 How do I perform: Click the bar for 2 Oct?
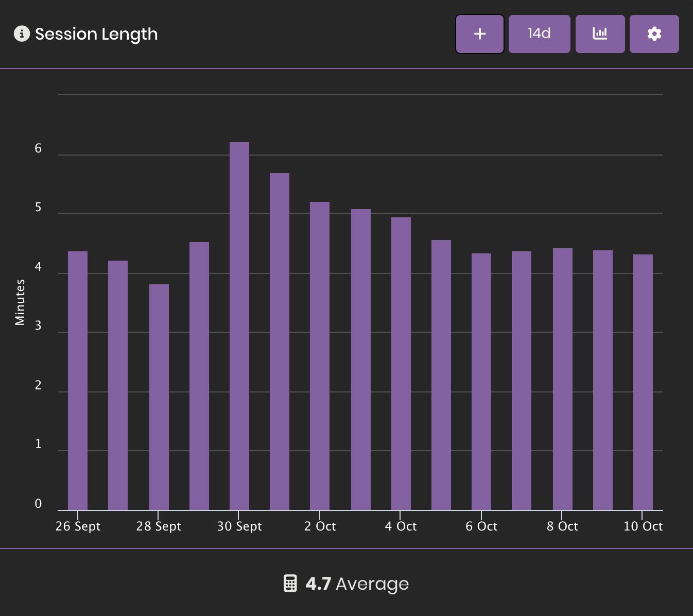[x=320, y=355]
